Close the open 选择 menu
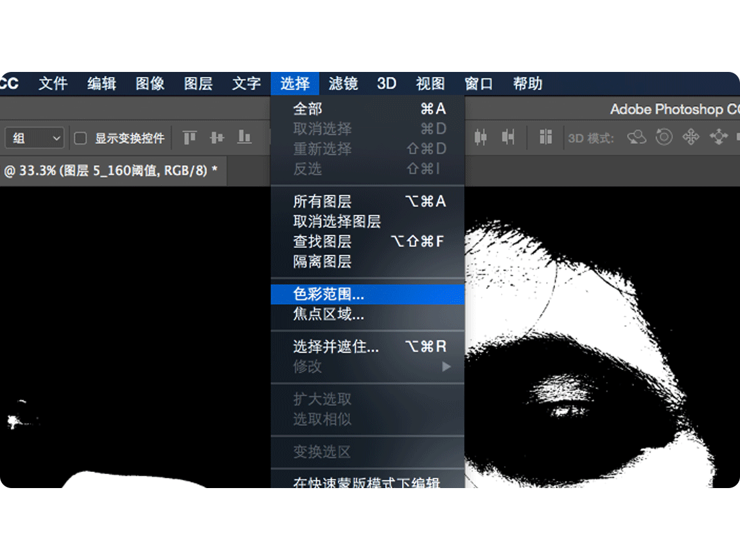 295,83
